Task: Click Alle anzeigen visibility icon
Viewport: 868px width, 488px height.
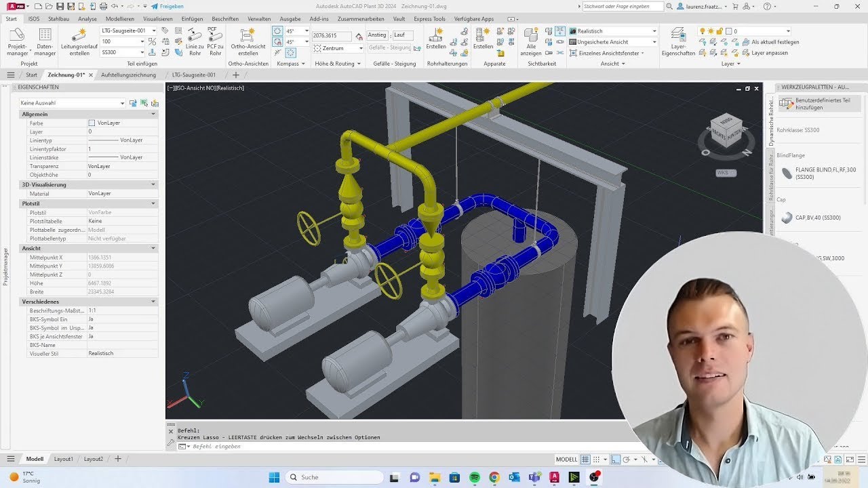Action: pyautogui.click(x=531, y=41)
